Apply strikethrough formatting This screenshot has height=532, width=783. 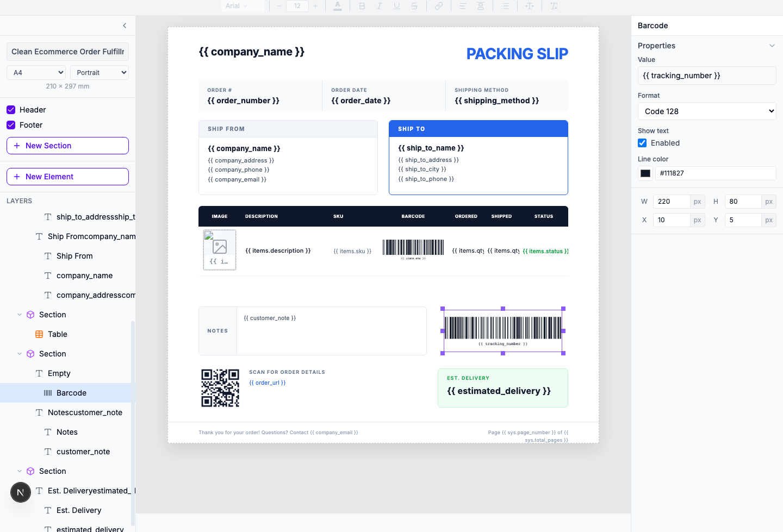(414, 6)
